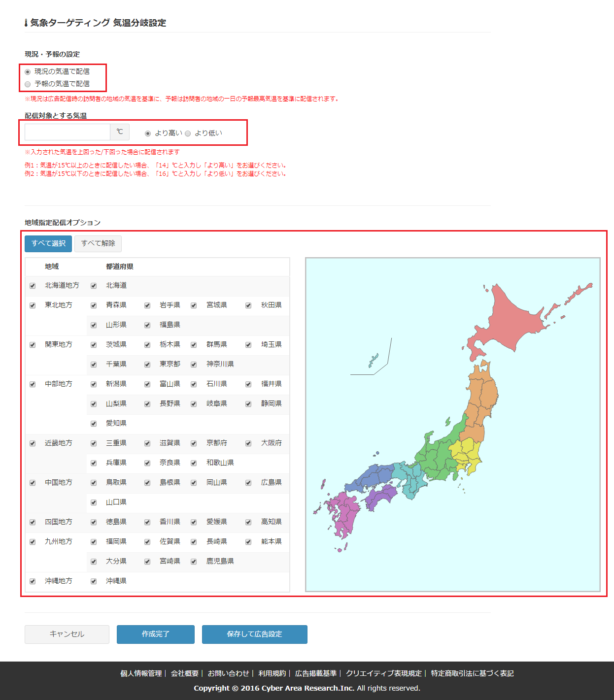This screenshot has height=700, width=614.
Task: Uncheck the 和歌山県 checkbox
Action: point(194,463)
